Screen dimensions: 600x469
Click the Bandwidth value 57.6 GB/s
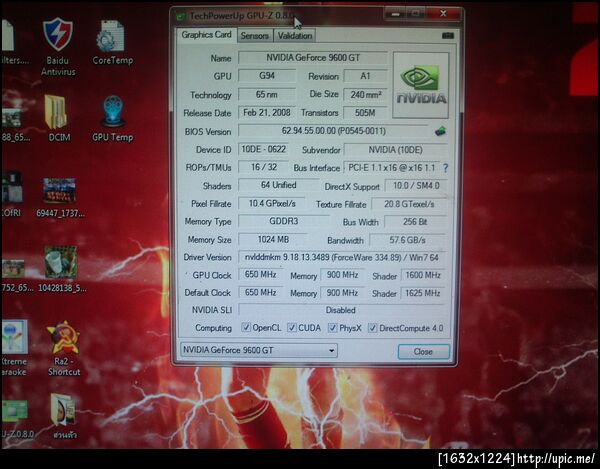click(x=408, y=240)
